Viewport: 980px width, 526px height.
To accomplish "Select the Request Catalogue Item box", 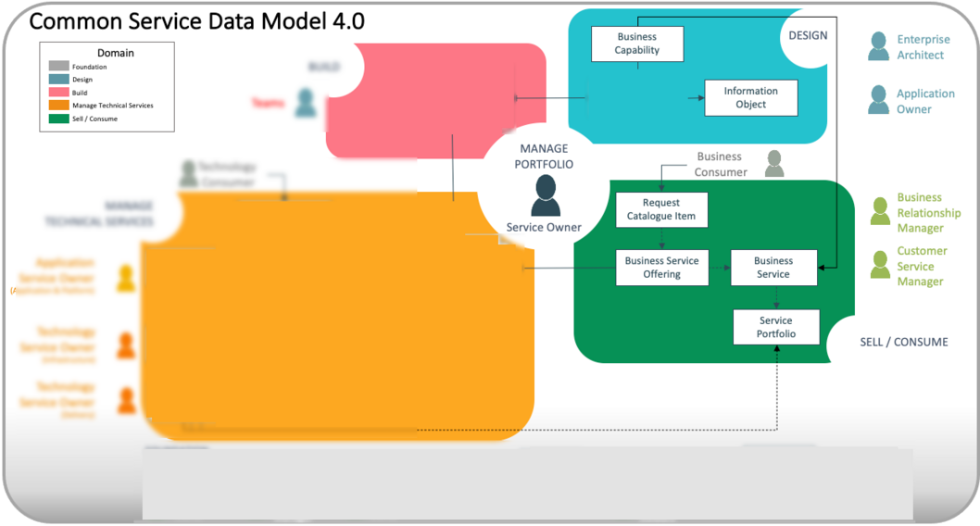I will 661,209.
